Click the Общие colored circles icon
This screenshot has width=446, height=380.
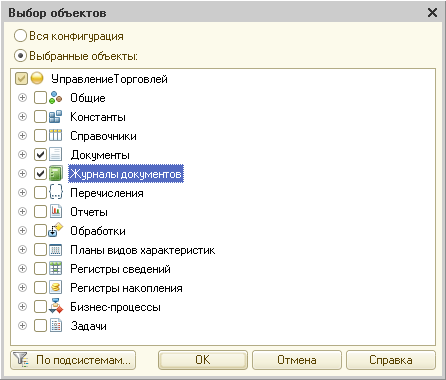pyautogui.click(x=55, y=98)
